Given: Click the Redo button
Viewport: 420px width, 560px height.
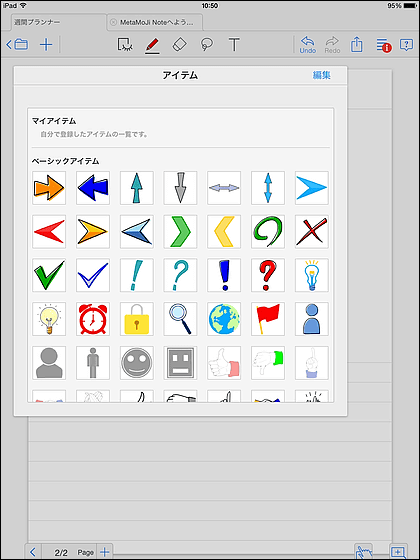Looking at the screenshot, I should tap(332, 45).
